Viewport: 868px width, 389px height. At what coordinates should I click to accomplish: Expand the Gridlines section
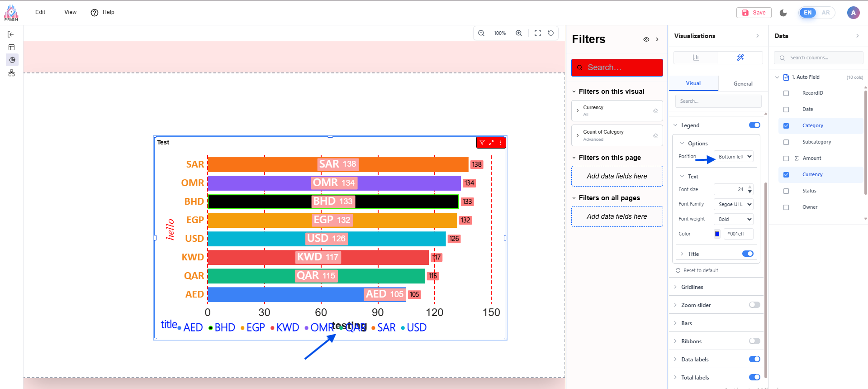(692, 287)
